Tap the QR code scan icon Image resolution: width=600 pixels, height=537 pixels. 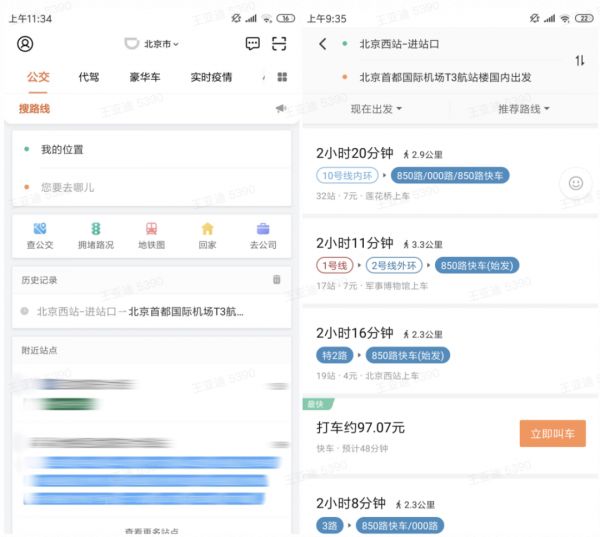tap(279, 44)
